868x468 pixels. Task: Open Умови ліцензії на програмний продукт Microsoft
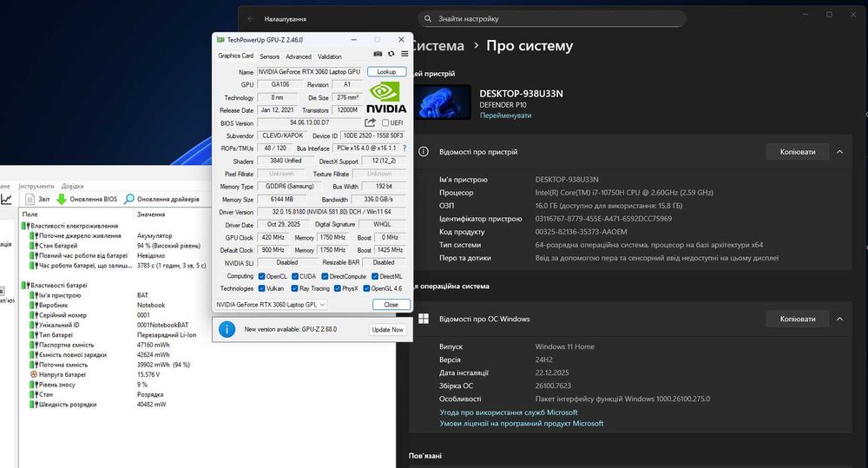tap(522, 423)
